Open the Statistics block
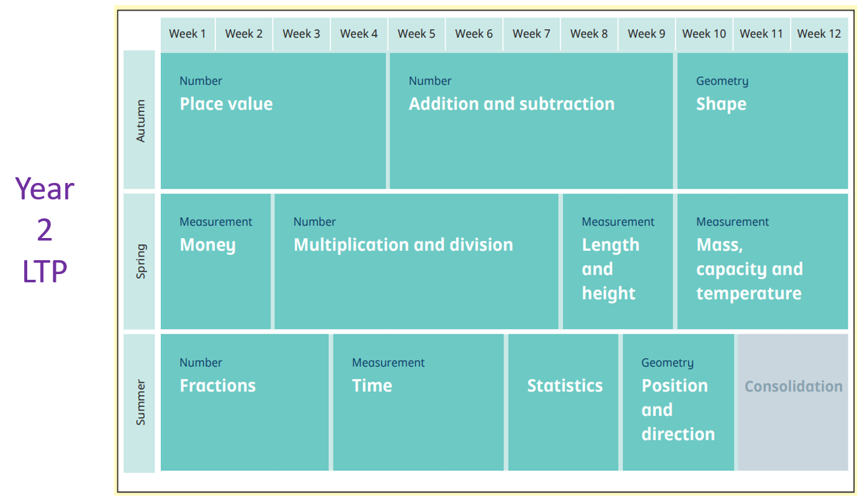This screenshot has width=868, height=502. tap(563, 403)
